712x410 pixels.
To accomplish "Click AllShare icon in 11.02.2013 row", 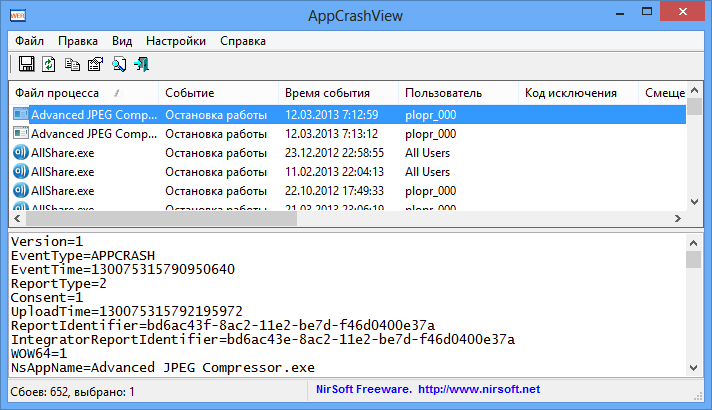I will pos(20,171).
